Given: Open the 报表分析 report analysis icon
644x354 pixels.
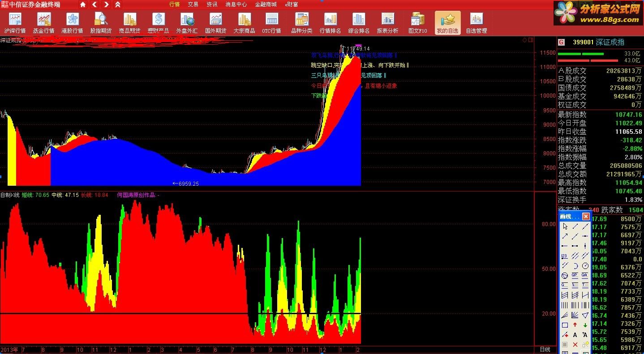Looking at the screenshot, I should 387,23.
